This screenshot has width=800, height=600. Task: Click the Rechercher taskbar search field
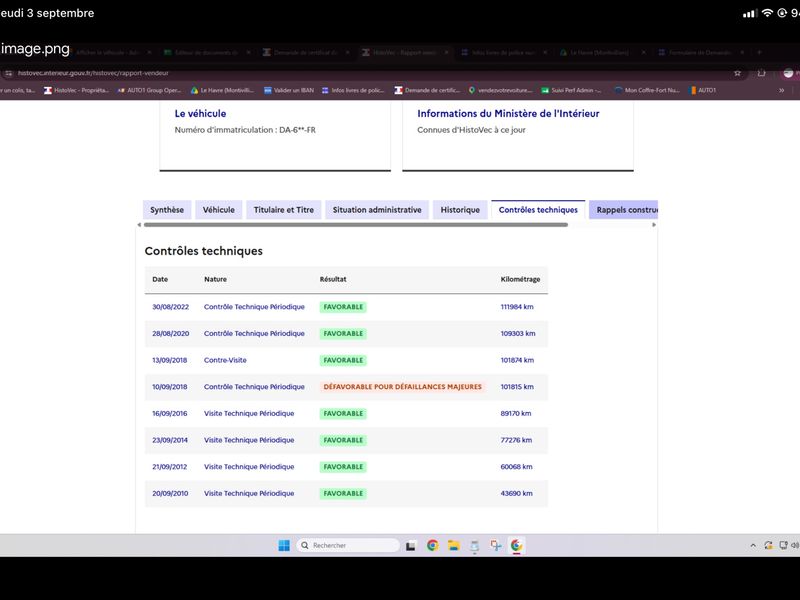point(347,545)
